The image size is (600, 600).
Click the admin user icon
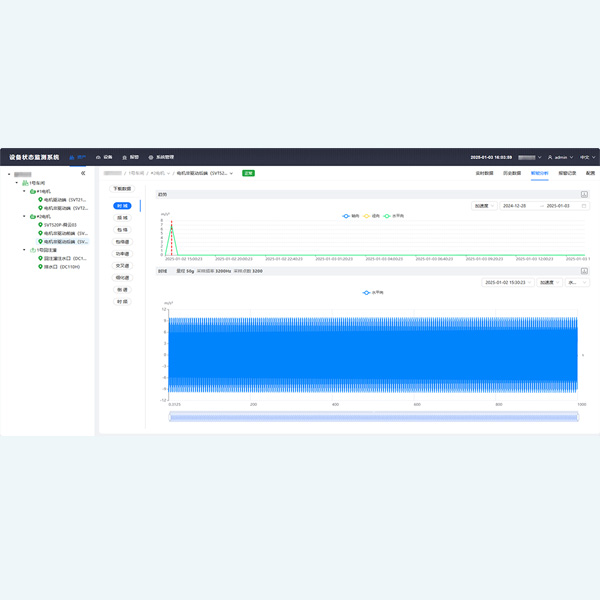(x=550, y=157)
